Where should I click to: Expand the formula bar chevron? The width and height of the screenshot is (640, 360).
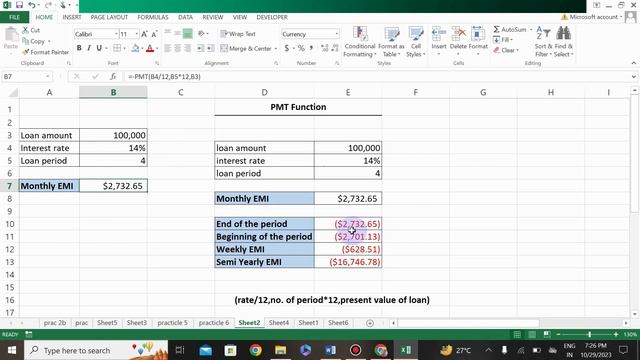(x=633, y=77)
